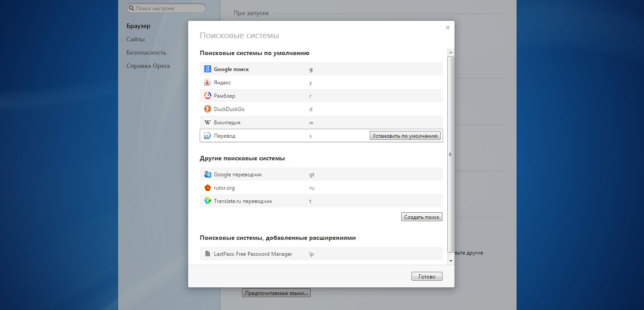The width and height of the screenshot is (644, 310).
Task: Select the Рамблер row name
Action: click(x=225, y=96)
